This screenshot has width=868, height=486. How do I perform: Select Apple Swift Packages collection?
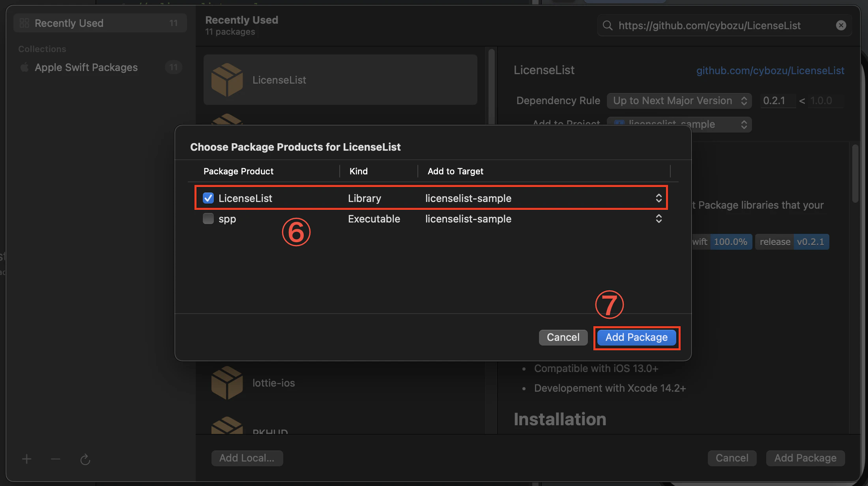pos(100,67)
